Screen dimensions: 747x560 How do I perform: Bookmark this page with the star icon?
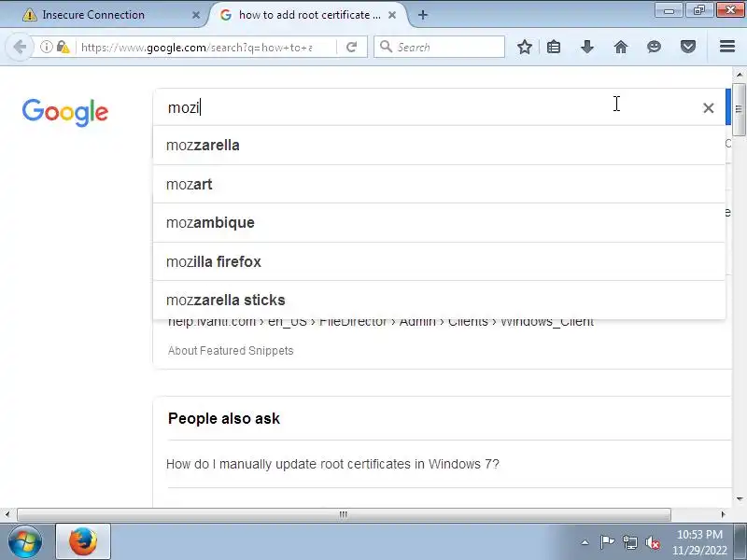point(525,47)
